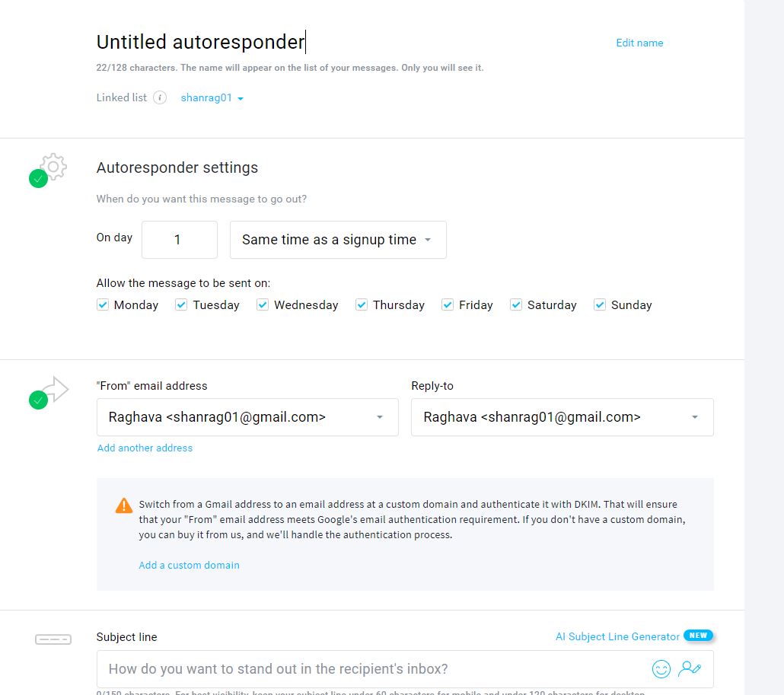Insert an emoji in the subject line

pyautogui.click(x=661, y=669)
